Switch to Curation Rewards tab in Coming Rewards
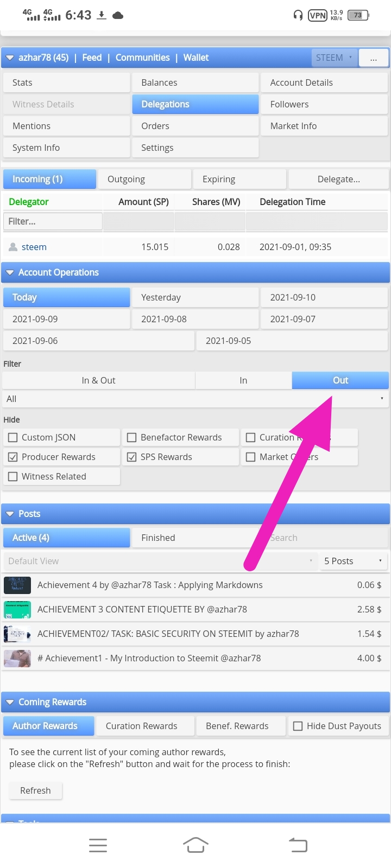 (144, 726)
